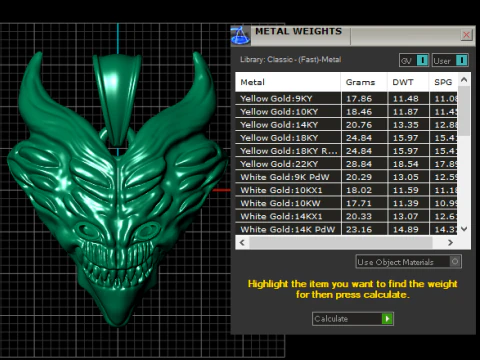Click the 18.46 grams cell
The image size is (480, 360).
364,111
